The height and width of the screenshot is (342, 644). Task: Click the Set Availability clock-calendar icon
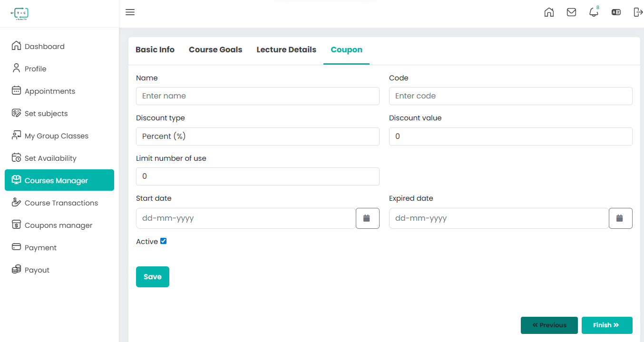click(x=16, y=157)
